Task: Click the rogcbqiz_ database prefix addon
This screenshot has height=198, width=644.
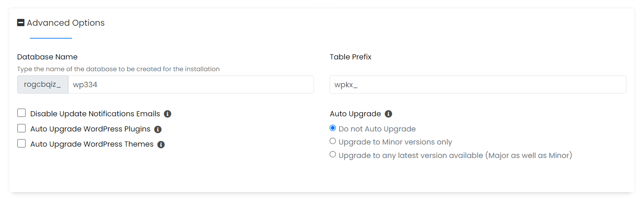Action: [43, 85]
